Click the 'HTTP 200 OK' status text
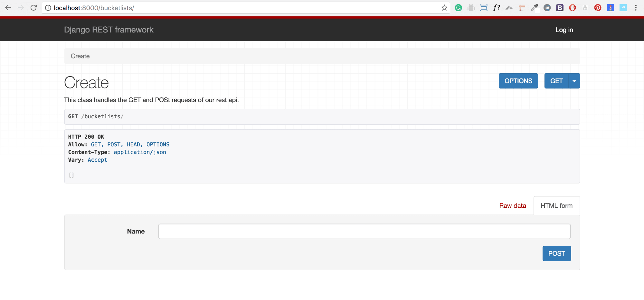The image size is (644, 300). tap(86, 137)
